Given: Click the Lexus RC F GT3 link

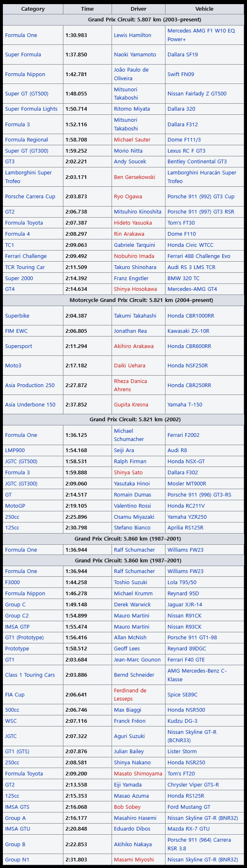Looking at the screenshot, I should click(186, 151).
